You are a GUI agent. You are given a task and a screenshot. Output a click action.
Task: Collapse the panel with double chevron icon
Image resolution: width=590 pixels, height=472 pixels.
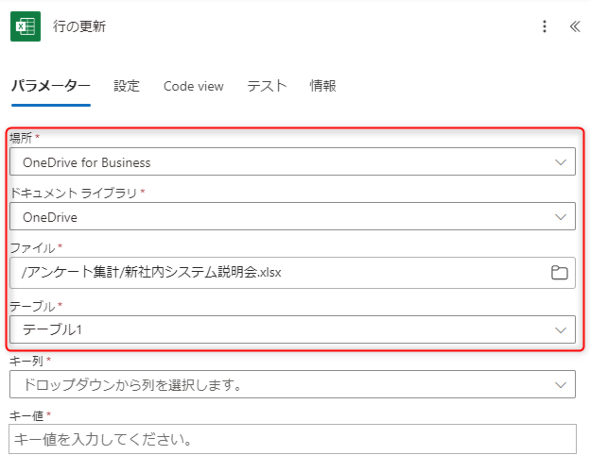point(575,26)
